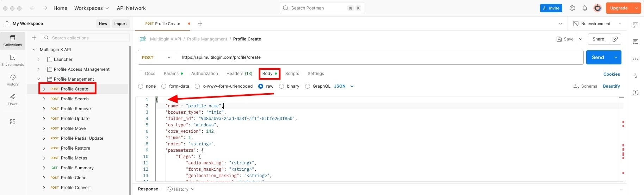Select the binary body type radio
Viewport: 644px width, 195px height.
(281, 86)
